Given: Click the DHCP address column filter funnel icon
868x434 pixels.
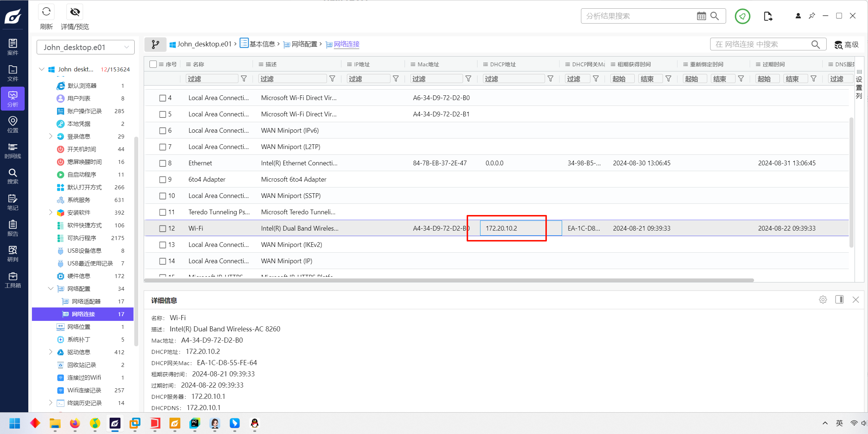Looking at the screenshot, I should (550, 79).
